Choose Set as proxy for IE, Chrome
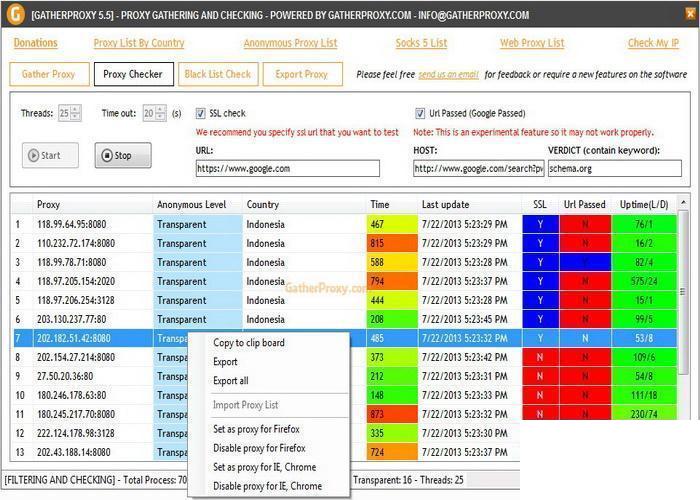Screen dimensions: 700x500 tap(265, 467)
